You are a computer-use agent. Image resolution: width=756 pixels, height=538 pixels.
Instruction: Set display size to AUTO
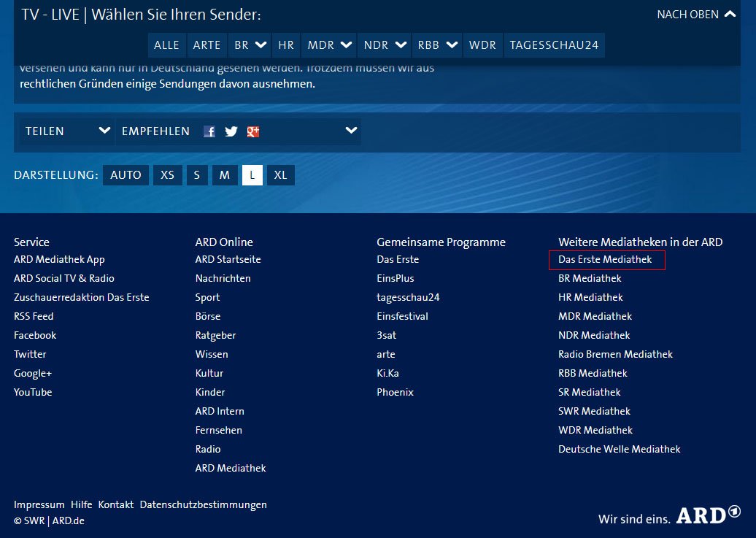pyautogui.click(x=126, y=175)
